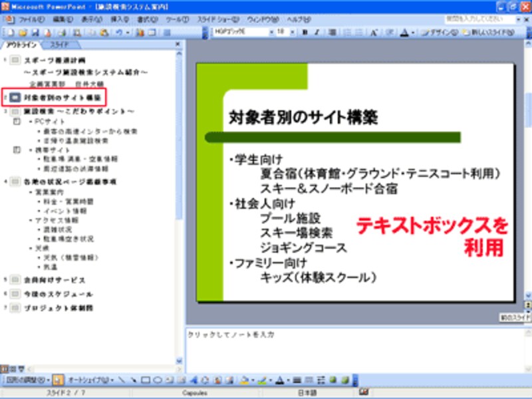The height and width of the screenshot is (399, 532).
Task: Toggle numbered list formatting
Action: tap(346, 33)
